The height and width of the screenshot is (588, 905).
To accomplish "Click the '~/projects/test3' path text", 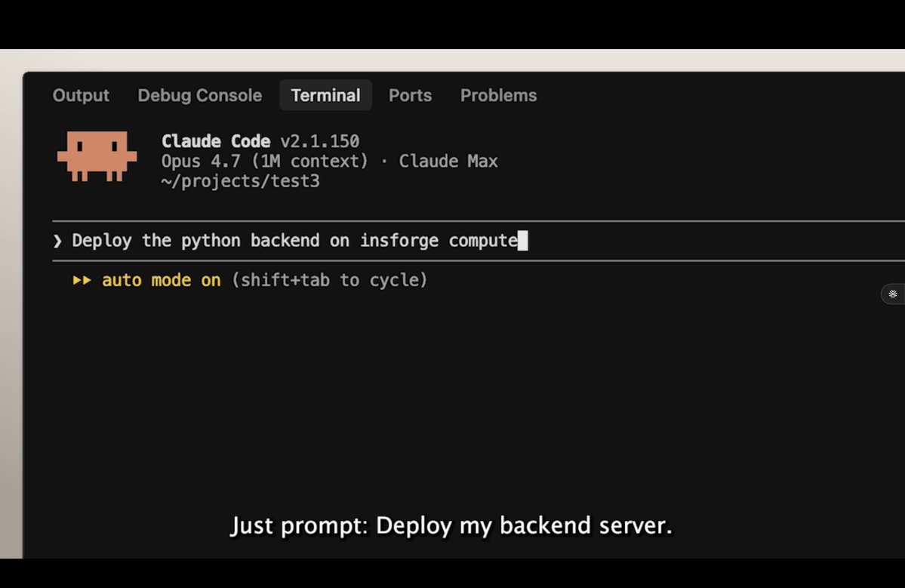I will click(240, 181).
